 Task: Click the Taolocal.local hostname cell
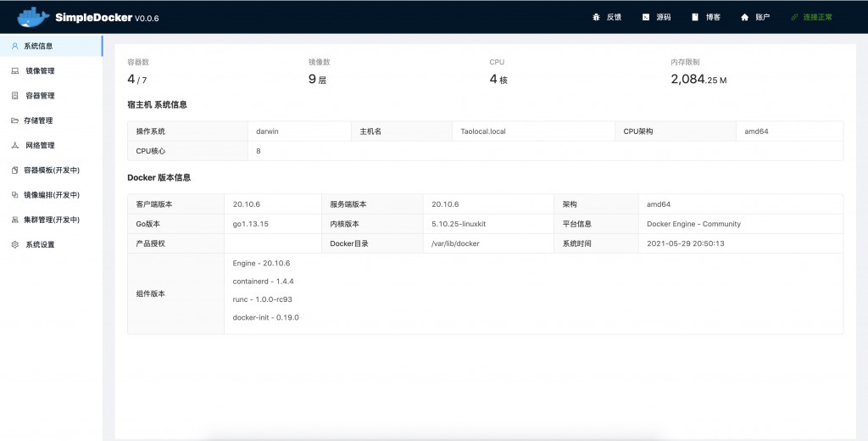click(x=534, y=131)
